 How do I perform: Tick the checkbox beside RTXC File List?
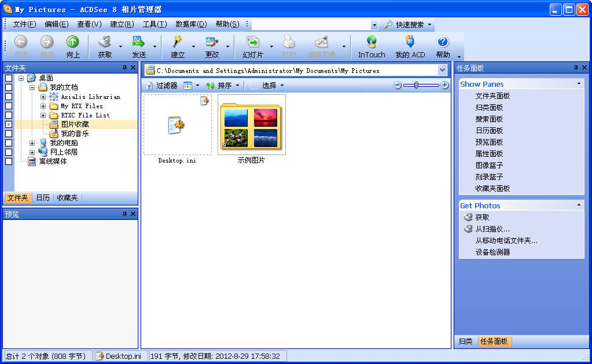[x=9, y=115]
